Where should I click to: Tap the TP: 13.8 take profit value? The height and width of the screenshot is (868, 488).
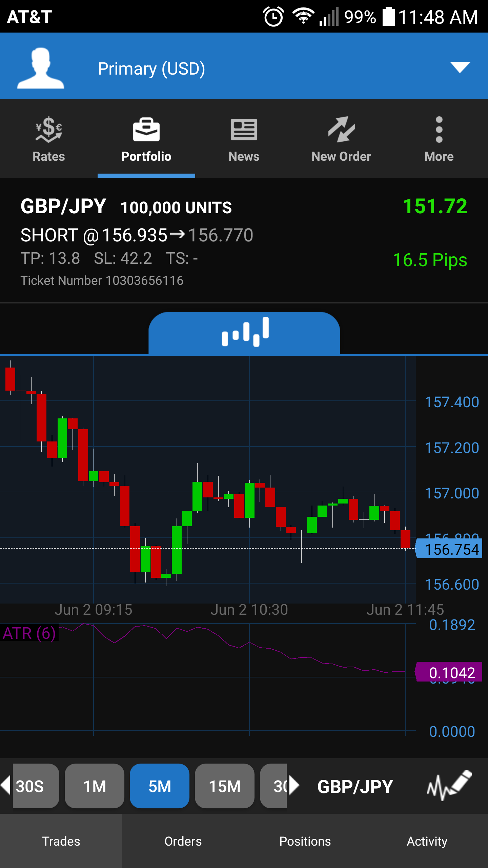click(x=50, y=258)
